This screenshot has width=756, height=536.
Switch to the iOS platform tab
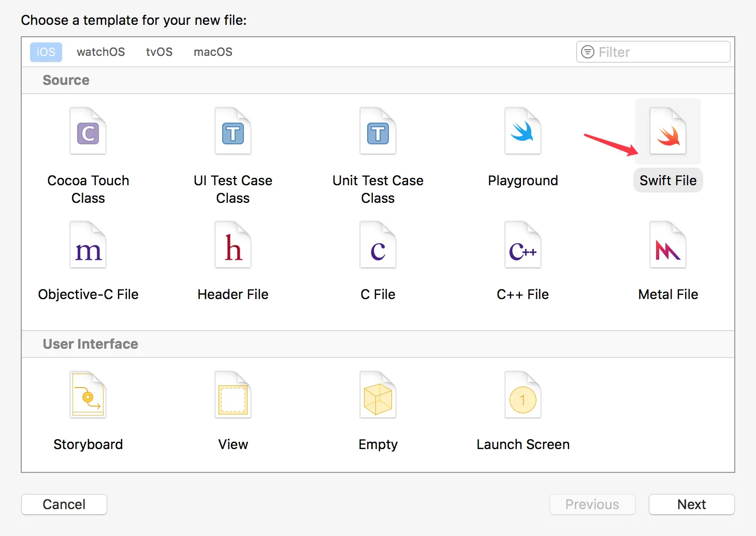point(46,52)
